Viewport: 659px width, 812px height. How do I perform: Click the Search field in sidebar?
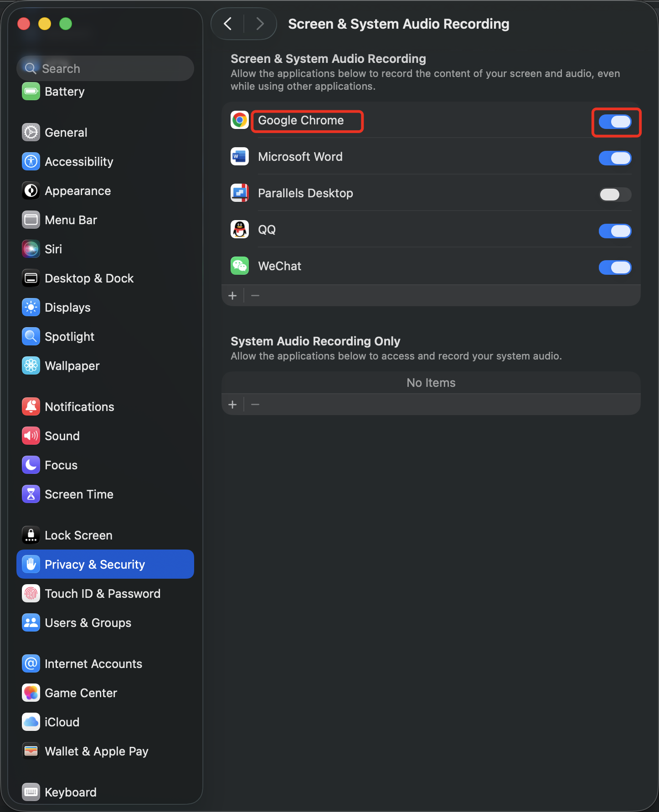(105, 68)
